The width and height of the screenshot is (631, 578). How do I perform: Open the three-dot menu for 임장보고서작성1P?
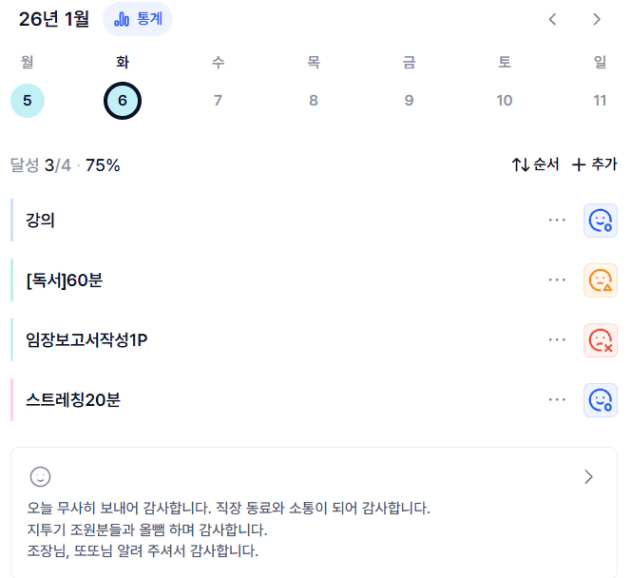(557, 341)
